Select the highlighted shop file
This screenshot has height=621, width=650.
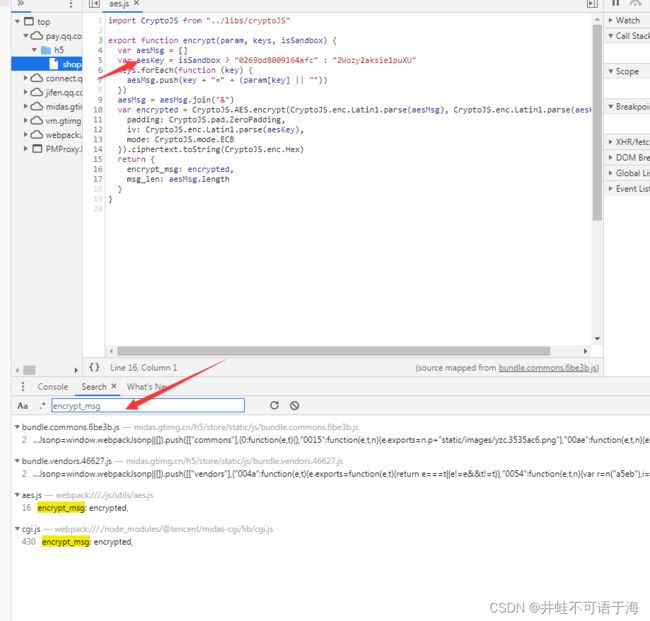coord(47,64)
